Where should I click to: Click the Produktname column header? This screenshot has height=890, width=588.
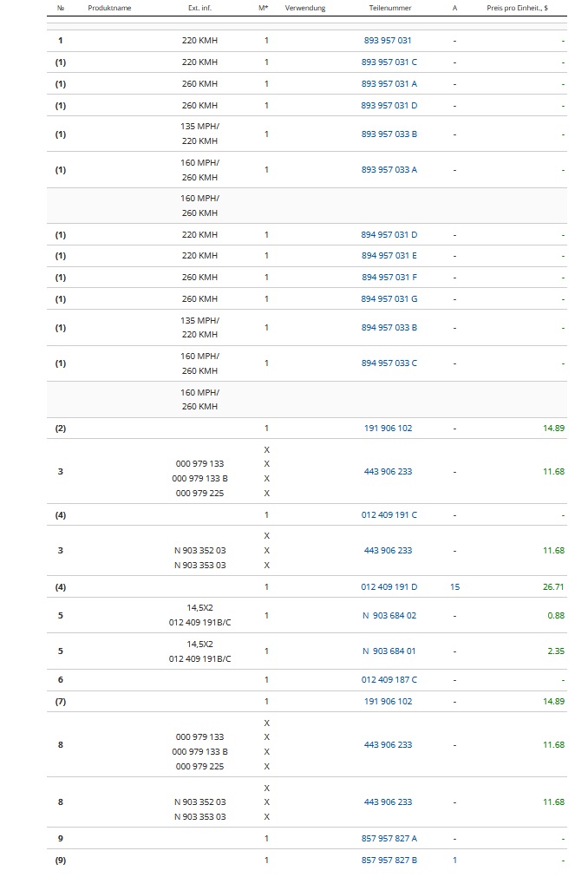coord(109,8)
